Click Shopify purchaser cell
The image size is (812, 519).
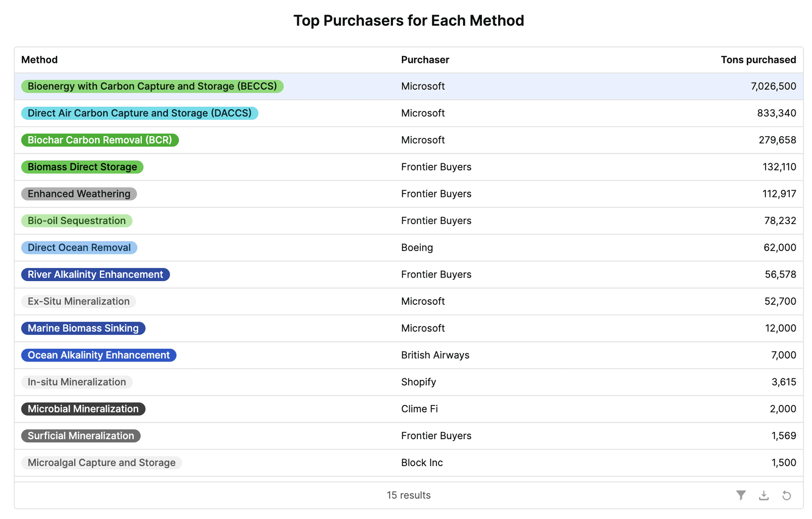(x=419, y=382)
